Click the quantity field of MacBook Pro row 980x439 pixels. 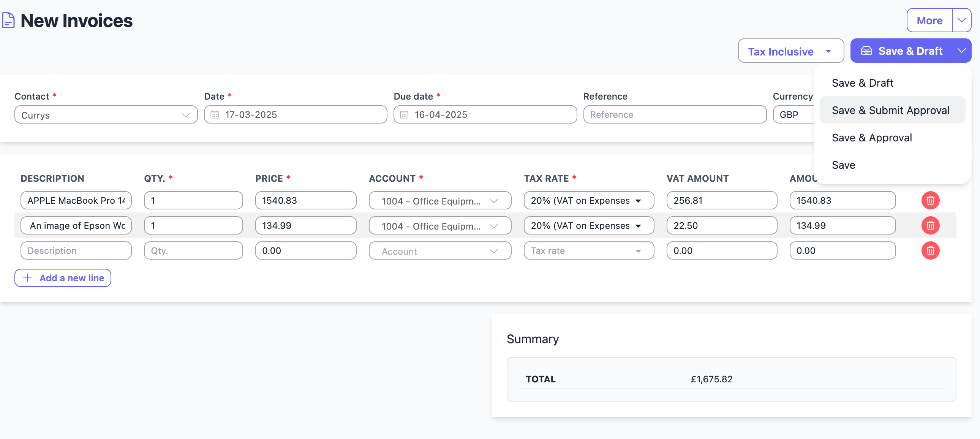click(x=193, y=201)
